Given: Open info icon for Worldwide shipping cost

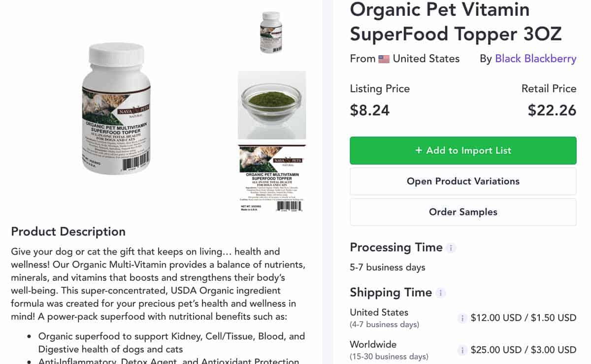Looking at the screenshot, I should point(462,350).
